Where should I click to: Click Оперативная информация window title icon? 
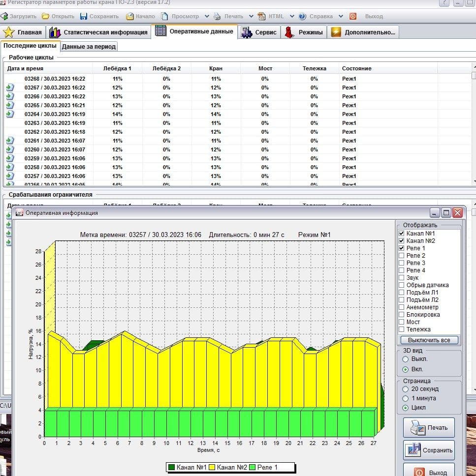(20, 213)
